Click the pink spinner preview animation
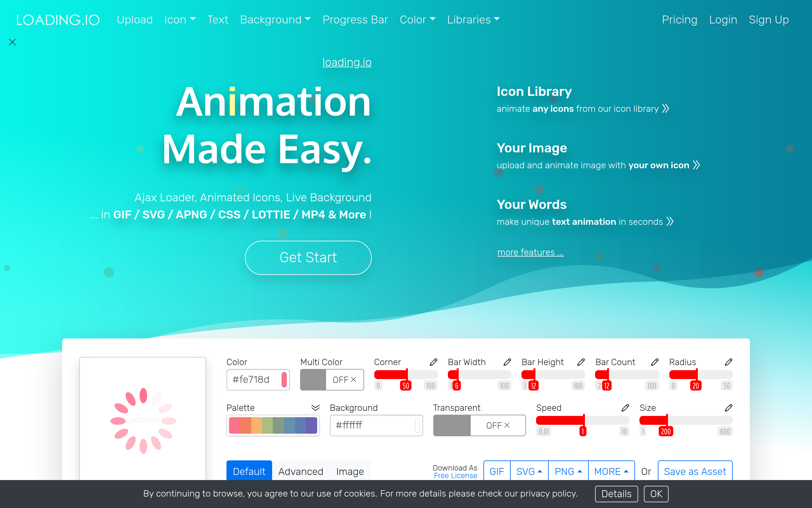Viewport: 812px width, 508px height. [143, 421]
